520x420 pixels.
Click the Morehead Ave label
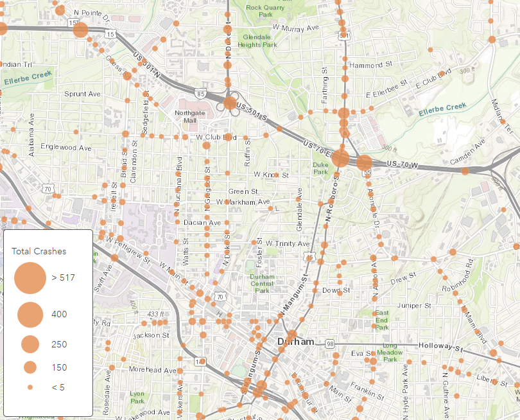[x=153, y=369]
